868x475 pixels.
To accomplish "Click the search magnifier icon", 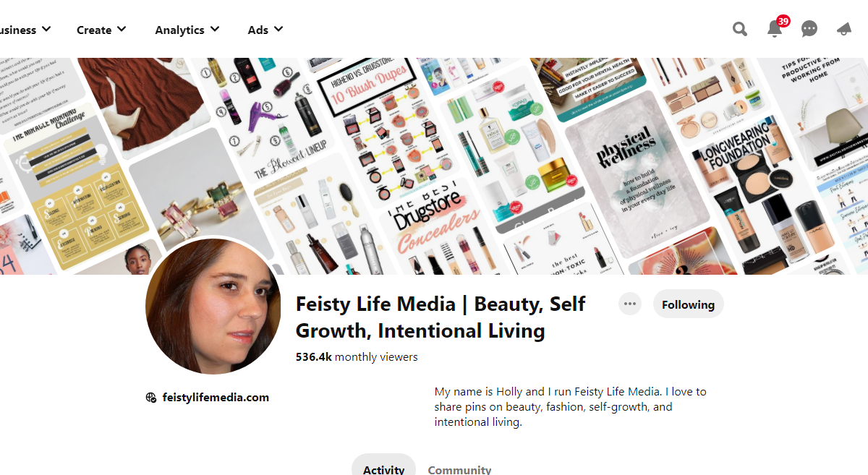I will 739,29.
